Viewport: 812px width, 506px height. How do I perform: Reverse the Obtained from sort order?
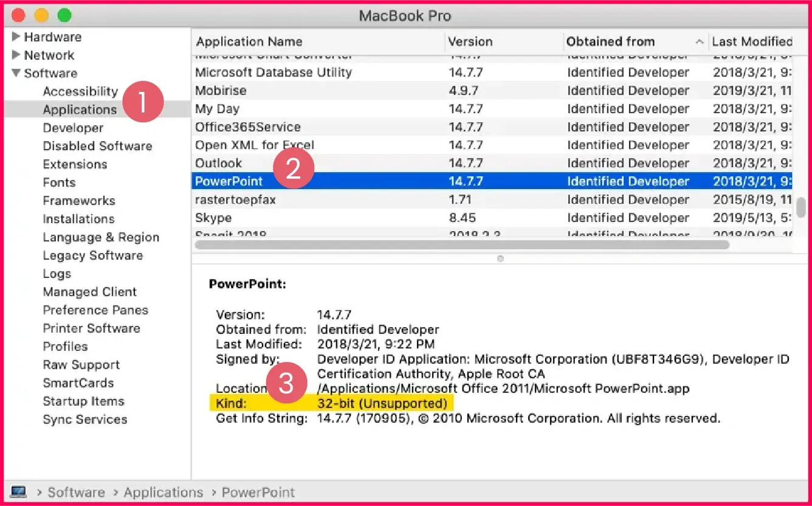[x=611, y=41]
